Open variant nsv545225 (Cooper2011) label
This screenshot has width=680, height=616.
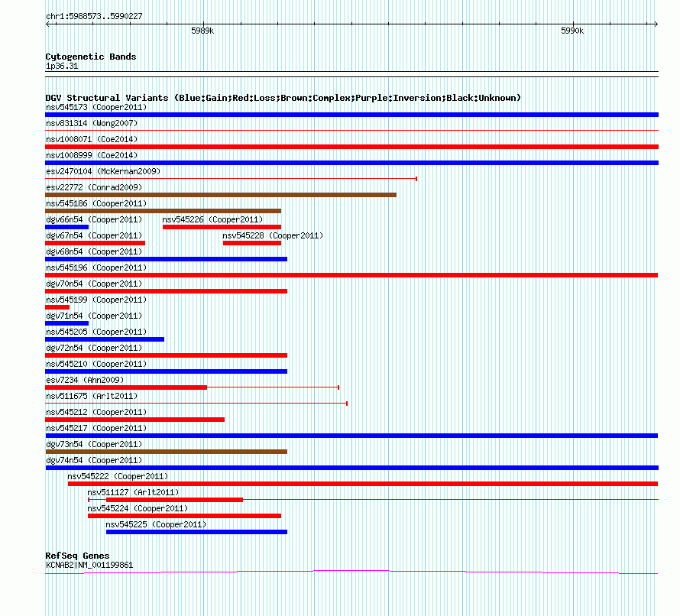tap(156, 524)
